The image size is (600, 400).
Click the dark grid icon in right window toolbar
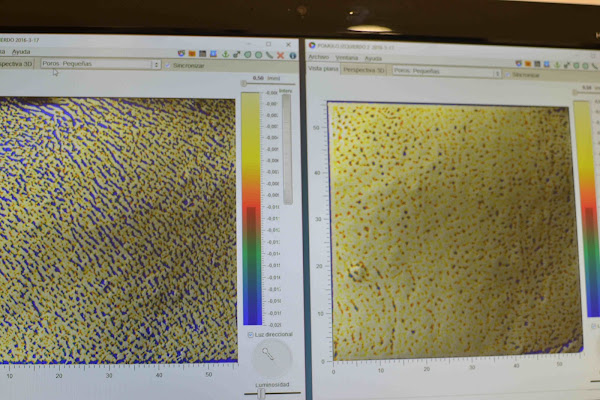tap(538, 64)
